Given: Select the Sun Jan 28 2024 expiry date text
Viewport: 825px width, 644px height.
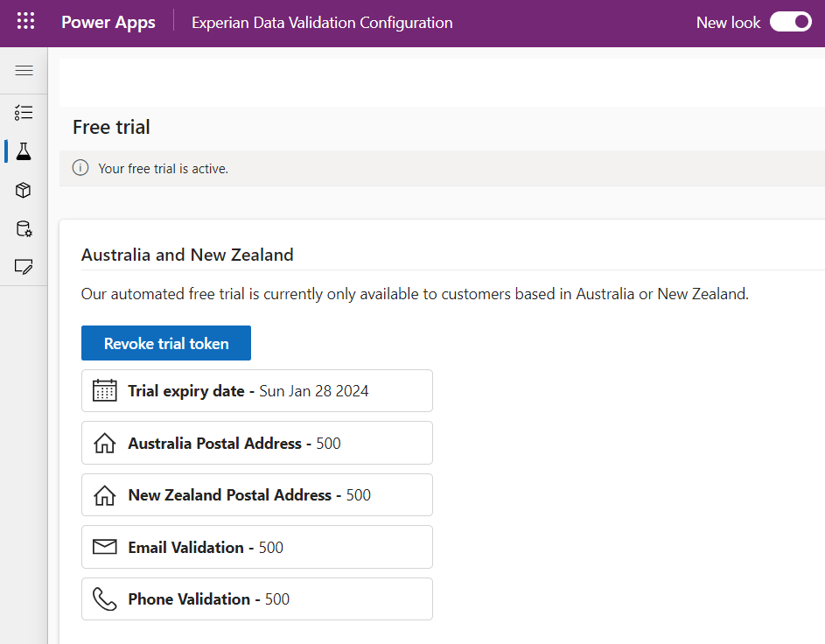Looking at the screenshot, I should click(x=314, y=391).
